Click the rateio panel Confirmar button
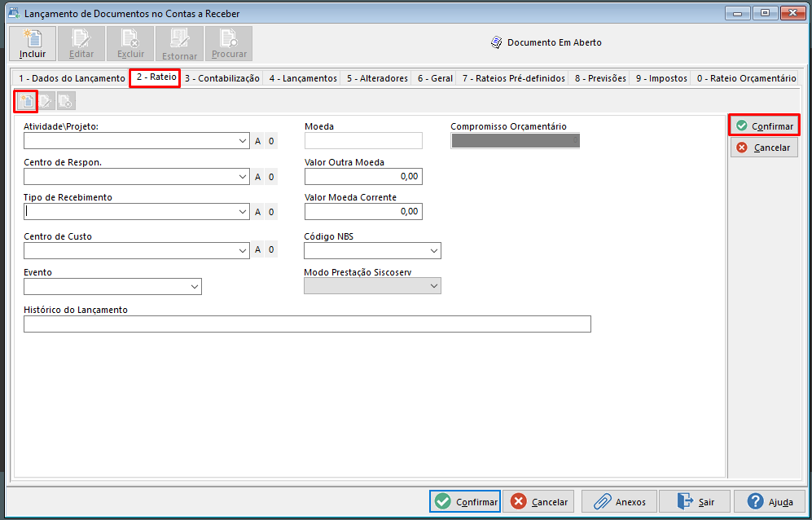The width and height of the screenshot is (812, 520). [x=765, y=126]
